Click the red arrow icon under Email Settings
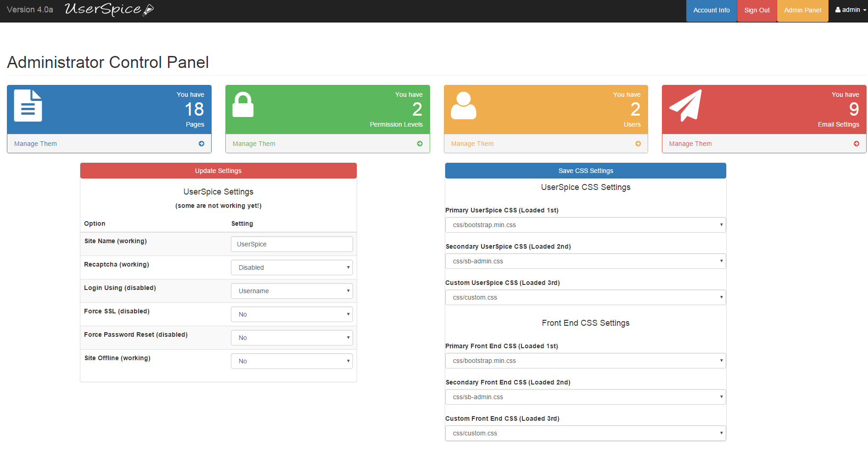This screenshot has width=868, height=468. point(856,144)
